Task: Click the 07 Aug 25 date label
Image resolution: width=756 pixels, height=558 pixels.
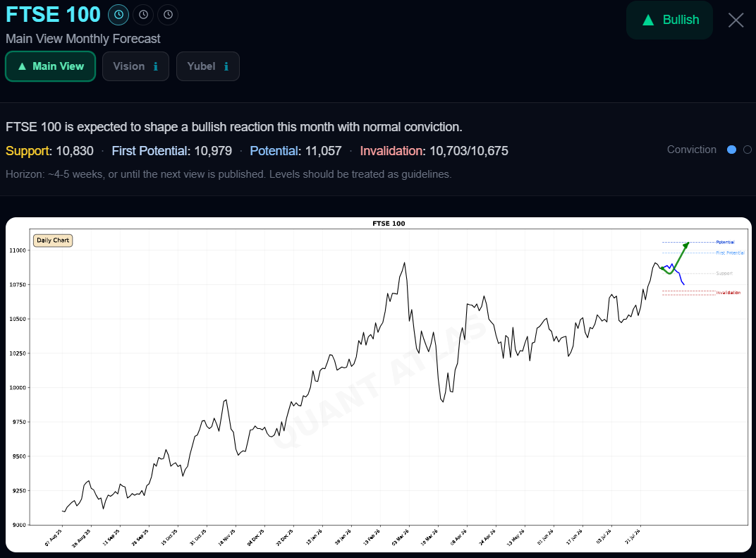Action: click(54, 538)
